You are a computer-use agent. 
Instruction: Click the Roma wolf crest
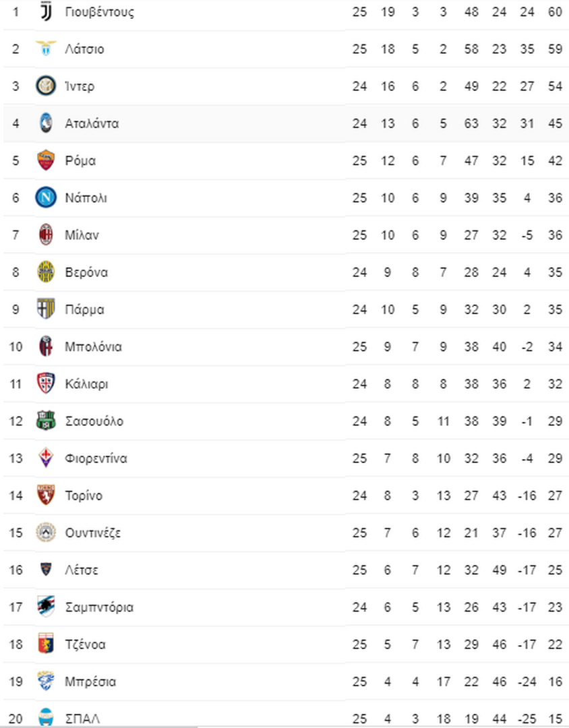click(46, 160)
